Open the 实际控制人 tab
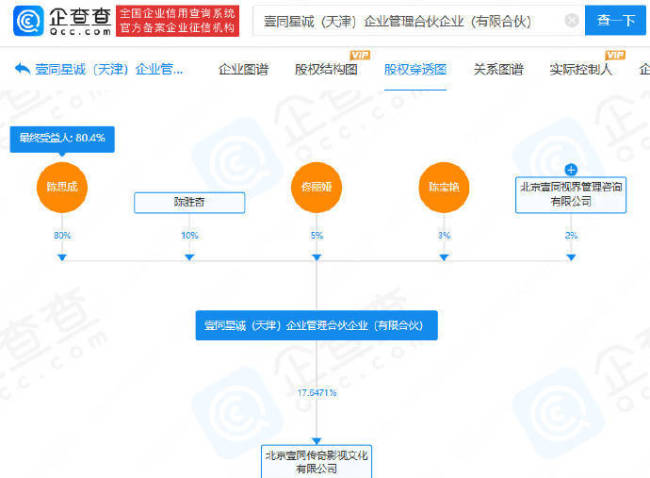 (580, 69)
